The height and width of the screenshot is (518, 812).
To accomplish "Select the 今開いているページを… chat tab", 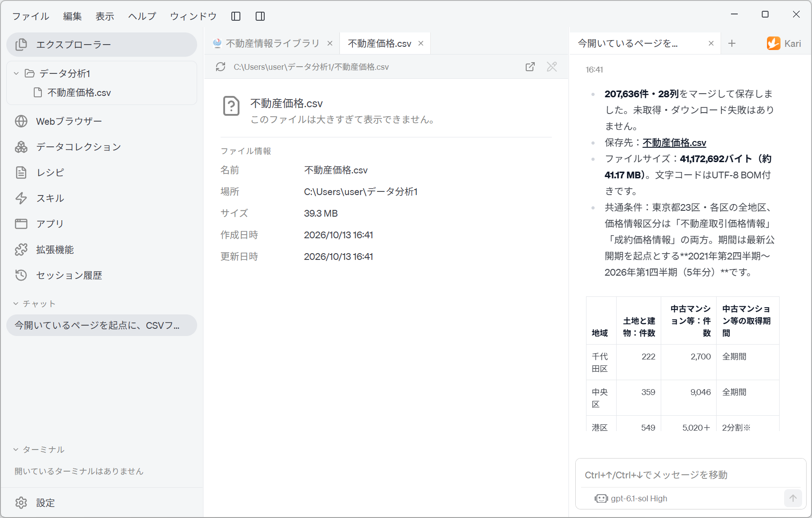I will tap(645, 43).
